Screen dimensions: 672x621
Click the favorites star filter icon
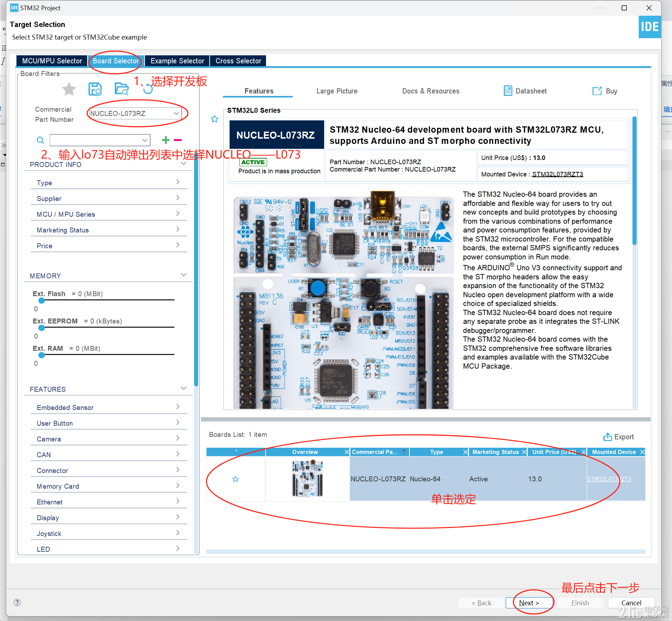tap(69, 89)
